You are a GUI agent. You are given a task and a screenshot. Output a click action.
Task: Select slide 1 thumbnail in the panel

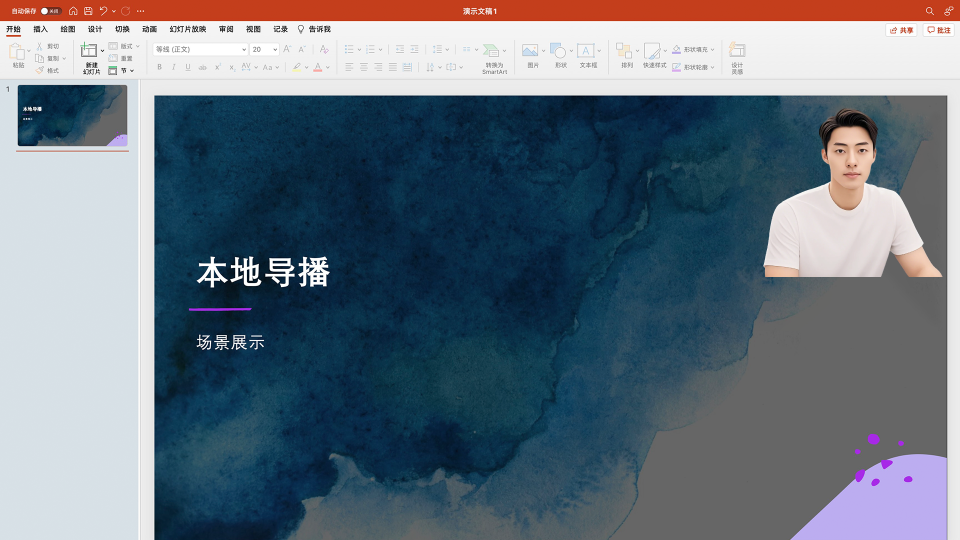tap(72, 116)
